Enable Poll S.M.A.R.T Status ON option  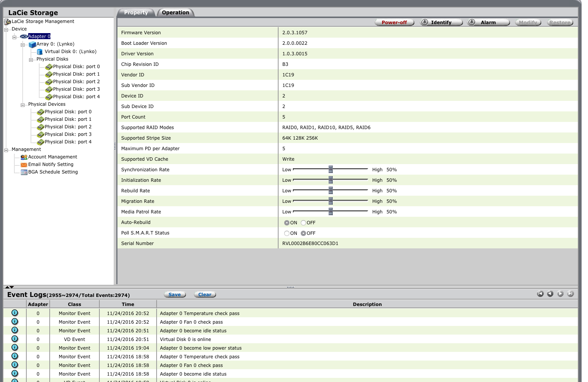pyautogui.click(x=287, y=233)
